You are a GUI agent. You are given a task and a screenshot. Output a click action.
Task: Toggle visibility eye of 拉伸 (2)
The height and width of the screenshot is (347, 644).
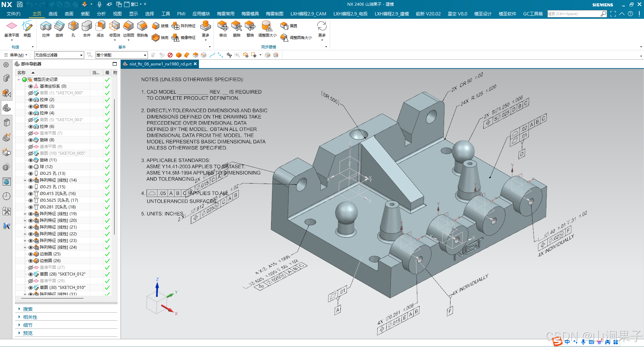31,100
